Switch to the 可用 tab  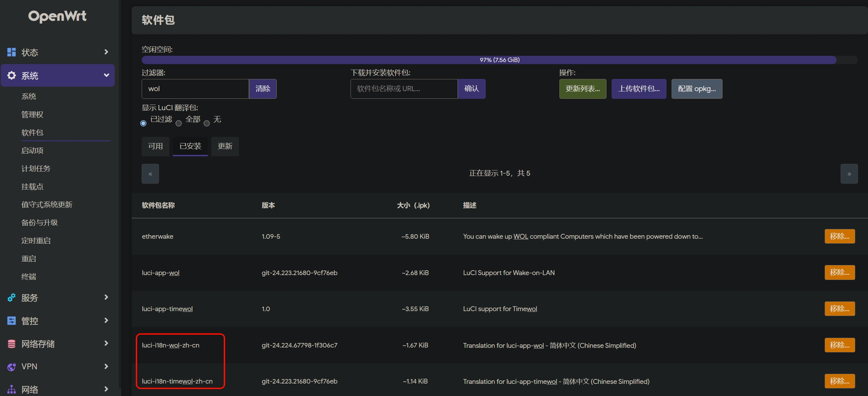click(156, 146)
